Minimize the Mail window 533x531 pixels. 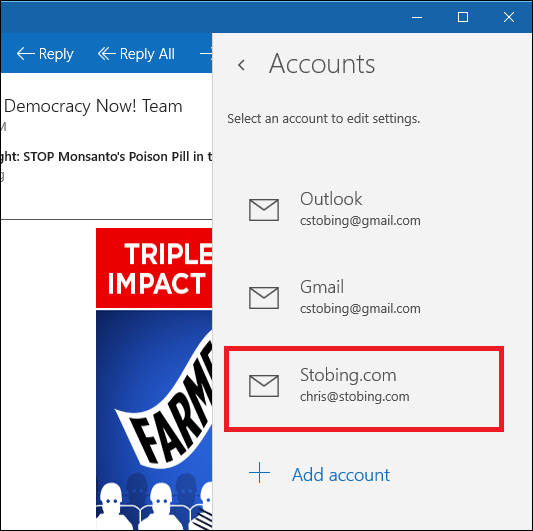(x=417, y=17)
